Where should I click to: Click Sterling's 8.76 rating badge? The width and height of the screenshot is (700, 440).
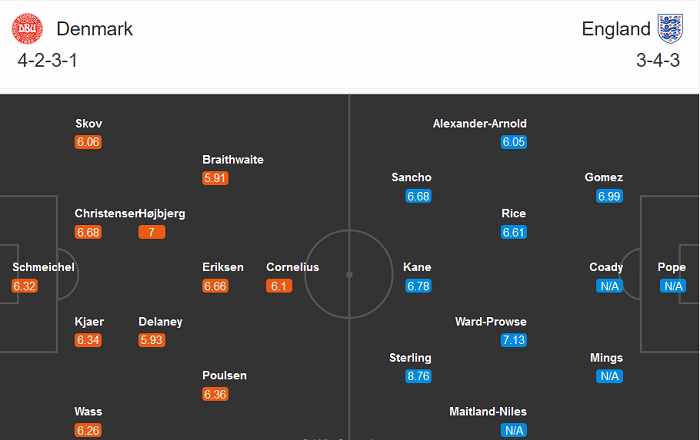419,376
